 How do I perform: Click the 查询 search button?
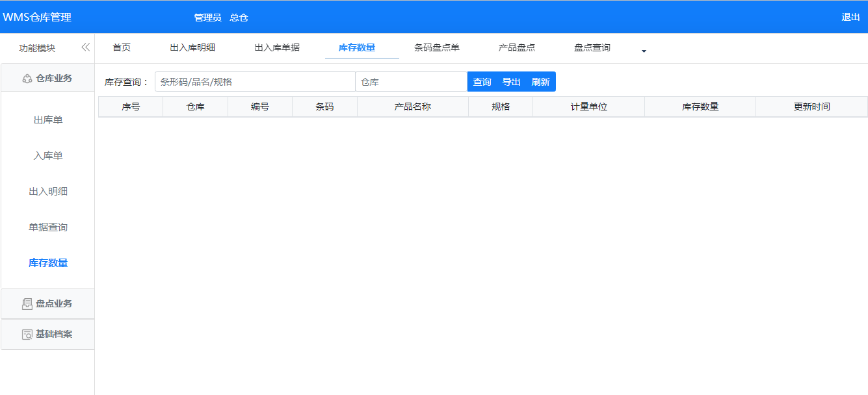482,82
